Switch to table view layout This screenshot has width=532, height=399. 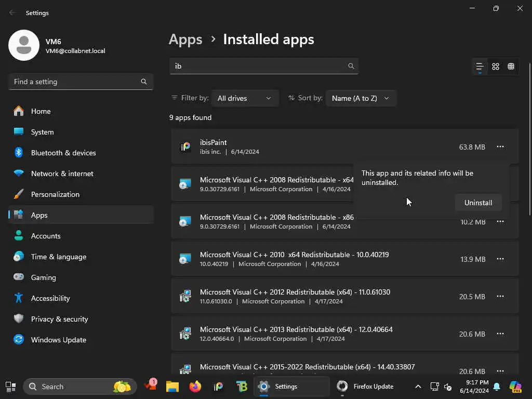511,66
